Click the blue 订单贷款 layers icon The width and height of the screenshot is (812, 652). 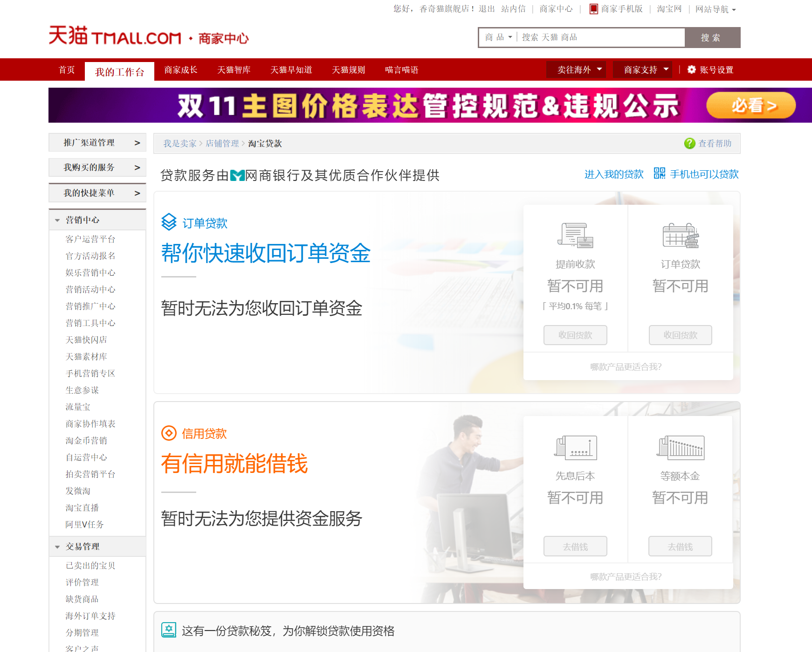coord(169,222)
